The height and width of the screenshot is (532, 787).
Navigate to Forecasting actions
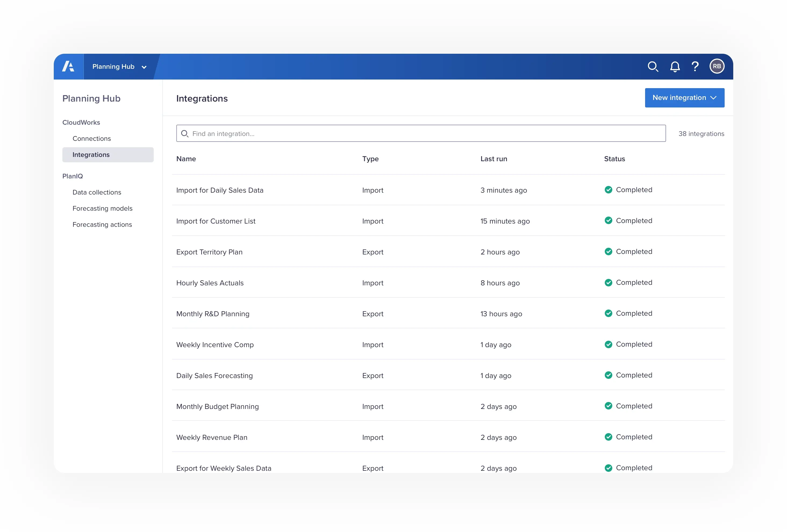pos(102,225)
